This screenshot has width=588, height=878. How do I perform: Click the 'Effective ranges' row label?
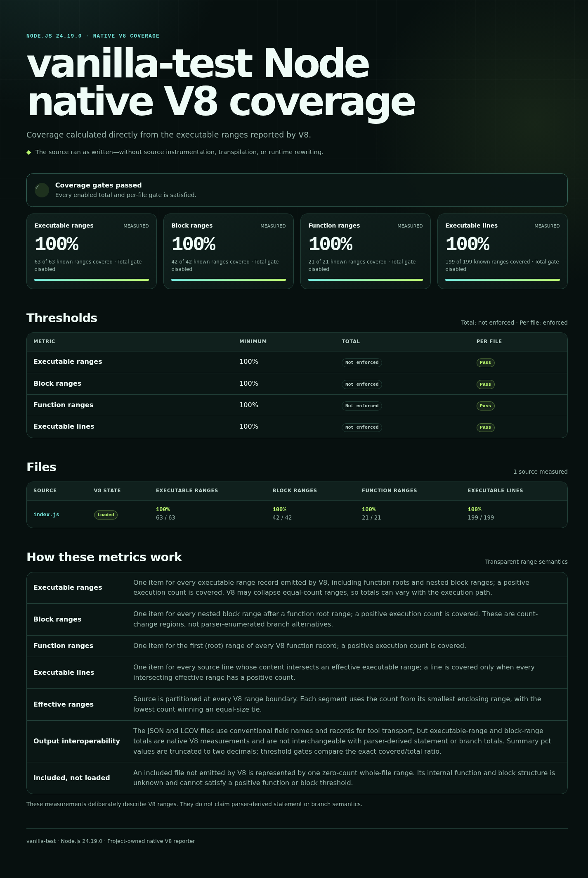click(x=64, y=705)
